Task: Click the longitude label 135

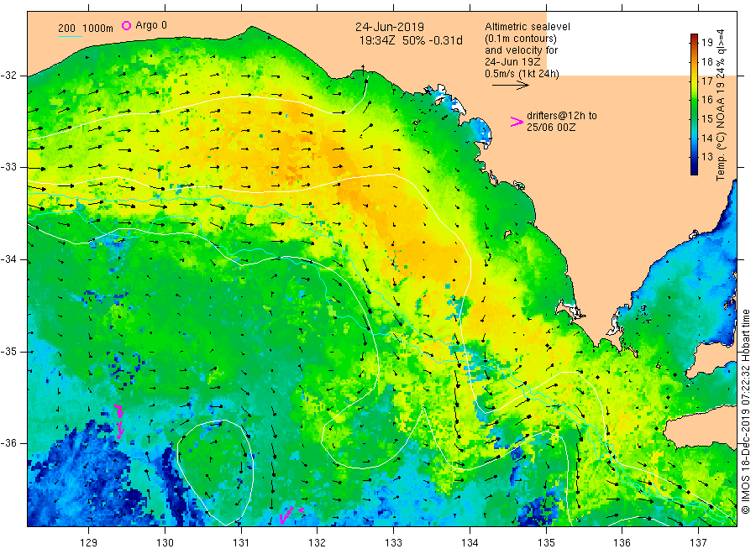Action: pyautogui.click(x=546, y=543)
